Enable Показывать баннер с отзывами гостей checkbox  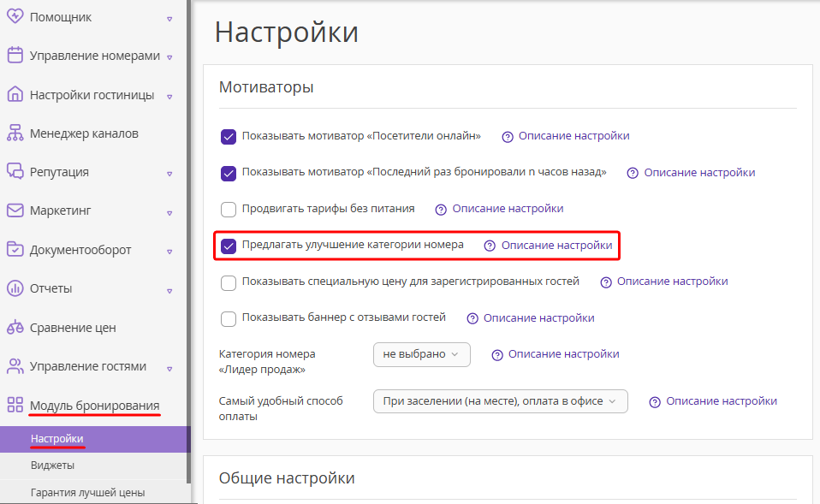pos(229,318)
